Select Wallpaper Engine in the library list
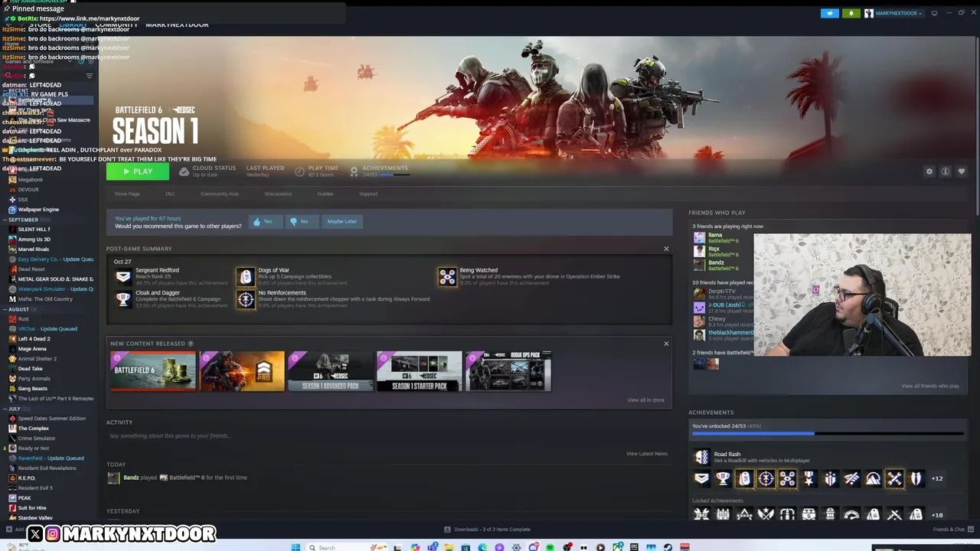 (x=38, y=210)
